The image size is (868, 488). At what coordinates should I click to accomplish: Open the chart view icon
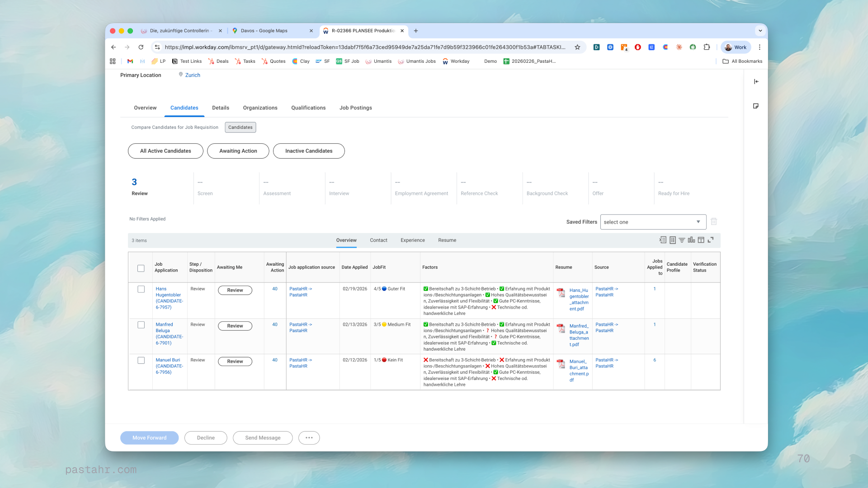691,240
